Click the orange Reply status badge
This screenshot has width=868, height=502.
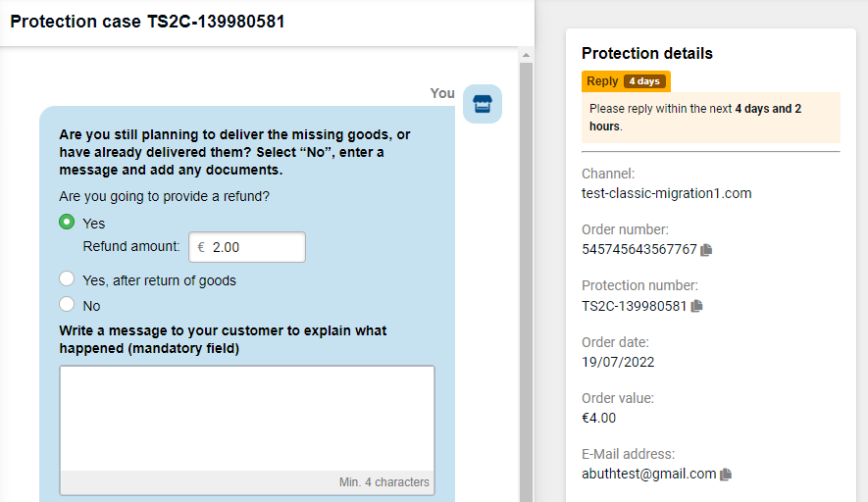click(626, 81)
